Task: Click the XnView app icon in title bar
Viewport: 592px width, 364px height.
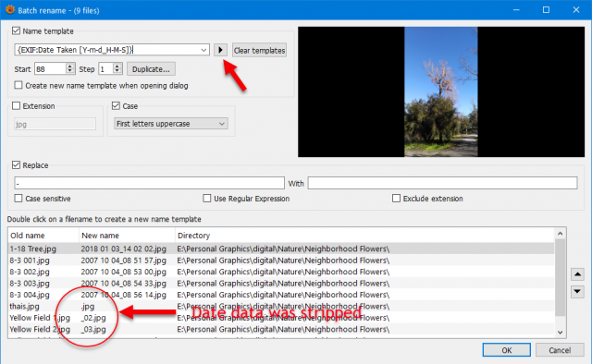Action: (x=10, y=9)
